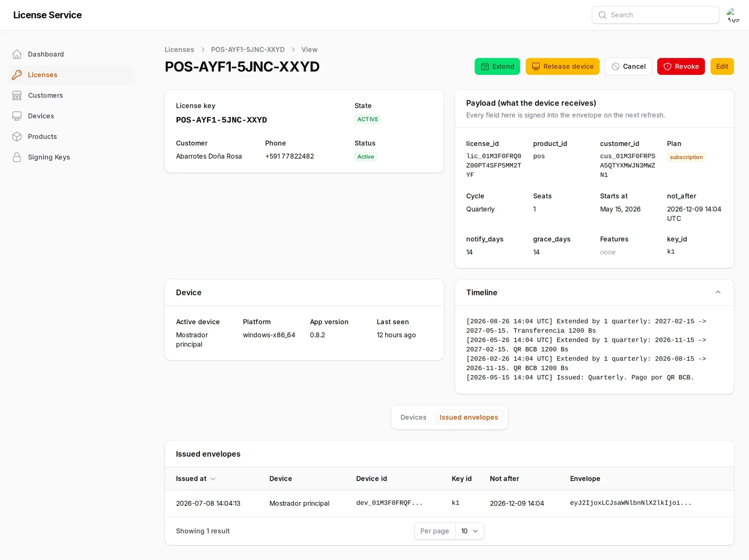The width and height of the screenshot is (749, 560).
Task: Open Signing Keys in the sidebar
Action: click(x=71, y=157)
